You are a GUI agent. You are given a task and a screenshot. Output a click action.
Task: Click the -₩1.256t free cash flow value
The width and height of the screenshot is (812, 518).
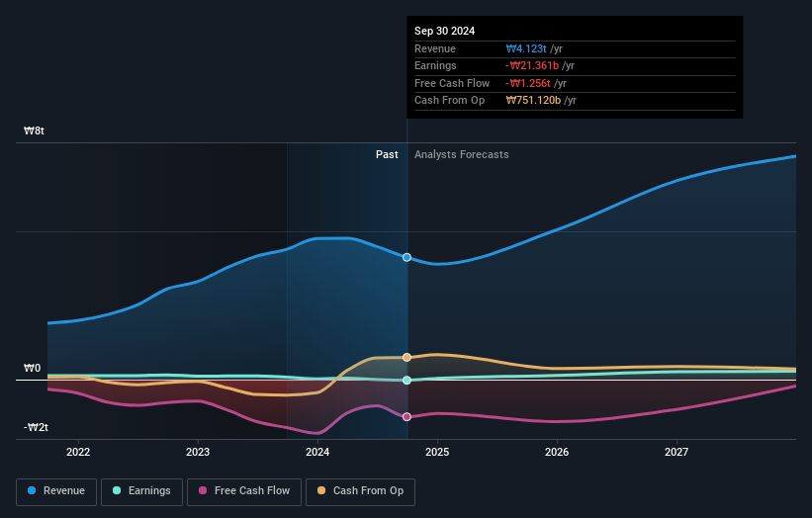click(x=528, y=83)
